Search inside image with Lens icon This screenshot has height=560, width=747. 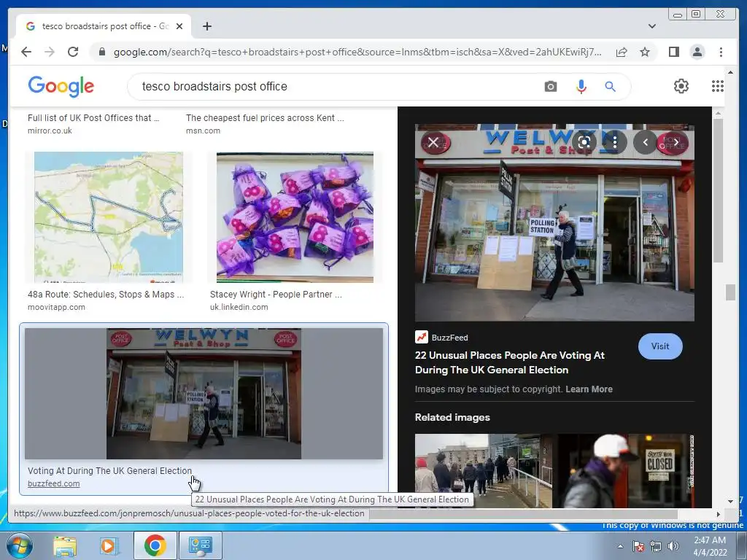point(584,142)
